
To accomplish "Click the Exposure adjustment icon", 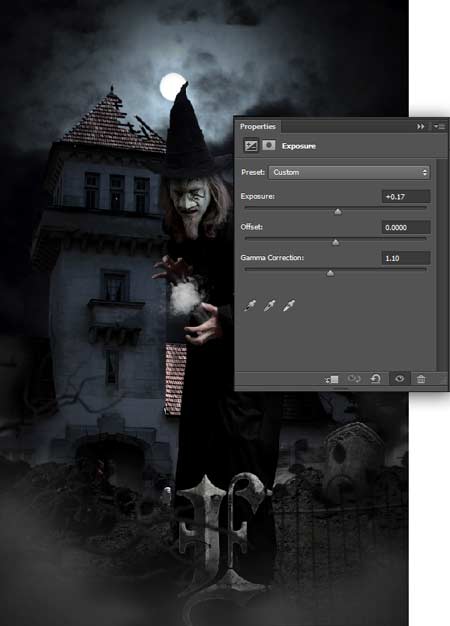I will [251, 146].
